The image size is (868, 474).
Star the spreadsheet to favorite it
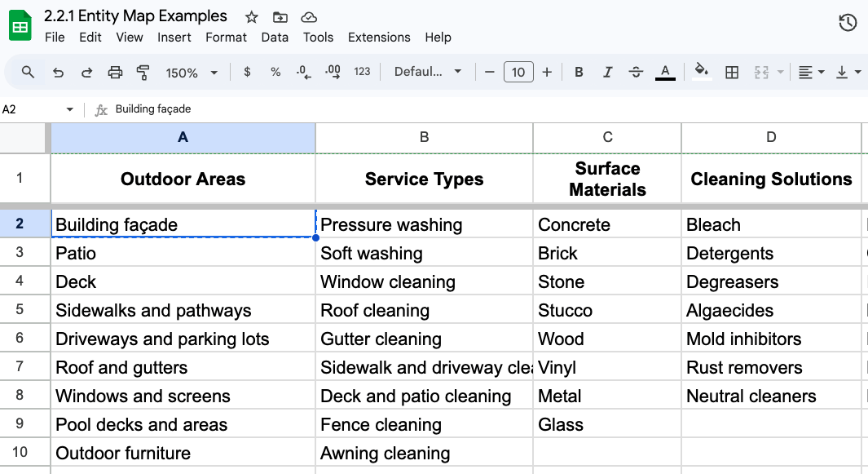(250, 16)
